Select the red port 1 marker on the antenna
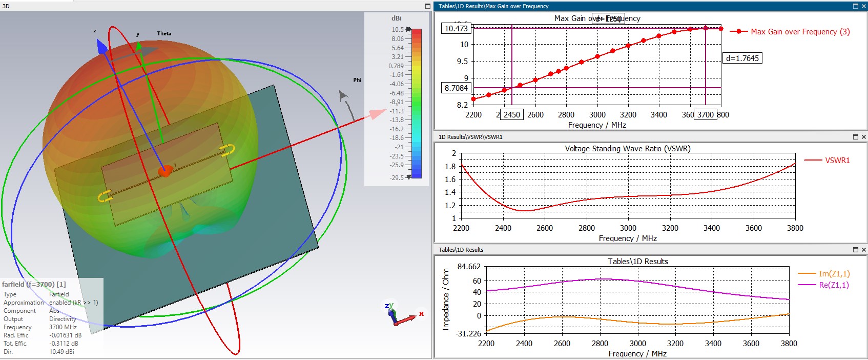 [164, 171]
